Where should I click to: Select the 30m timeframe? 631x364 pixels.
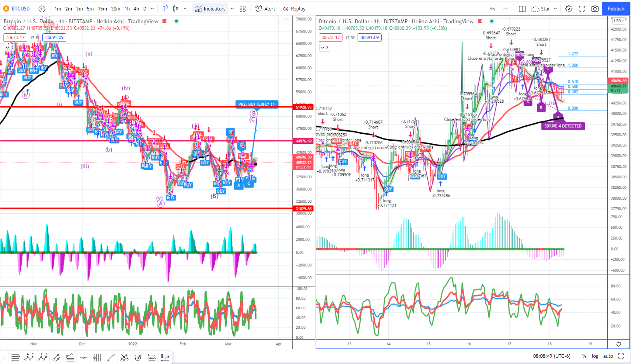[x=116, y=9]
